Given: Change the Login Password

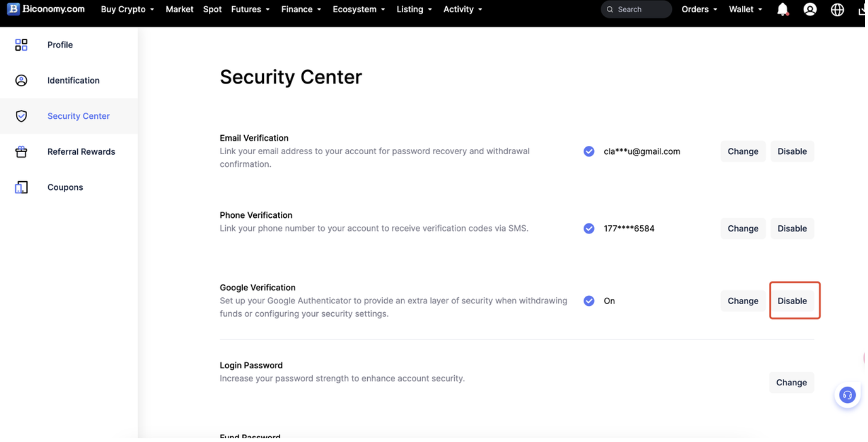Looking at the screenshot, I should click(791, 383).
